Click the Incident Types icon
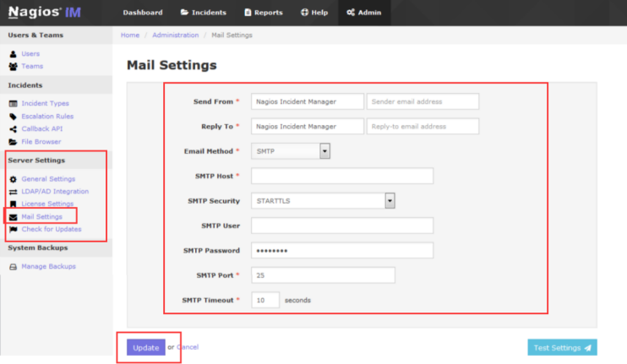Image resolution: width=627 pixels, height=364 pixels. tap(14, 104)
